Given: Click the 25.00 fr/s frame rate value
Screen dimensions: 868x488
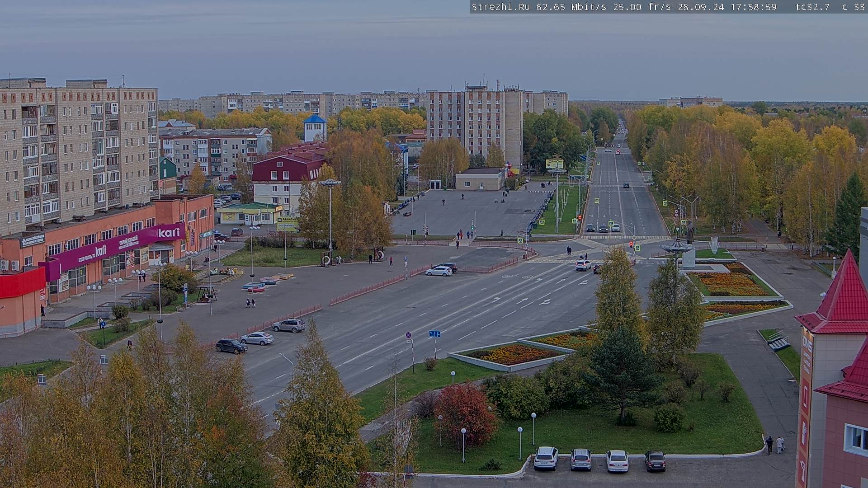Looking at the screenshot, I should 643,7.
